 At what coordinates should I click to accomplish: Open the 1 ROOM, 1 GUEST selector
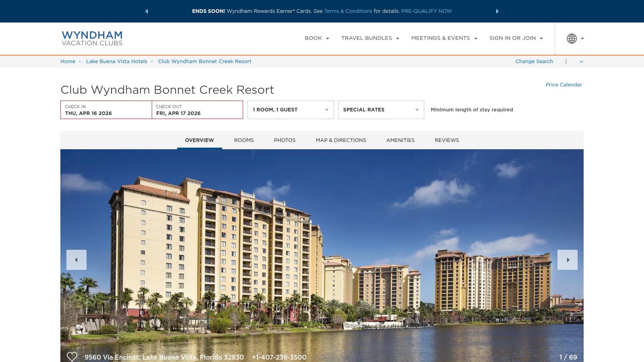[x=290, y=109]
